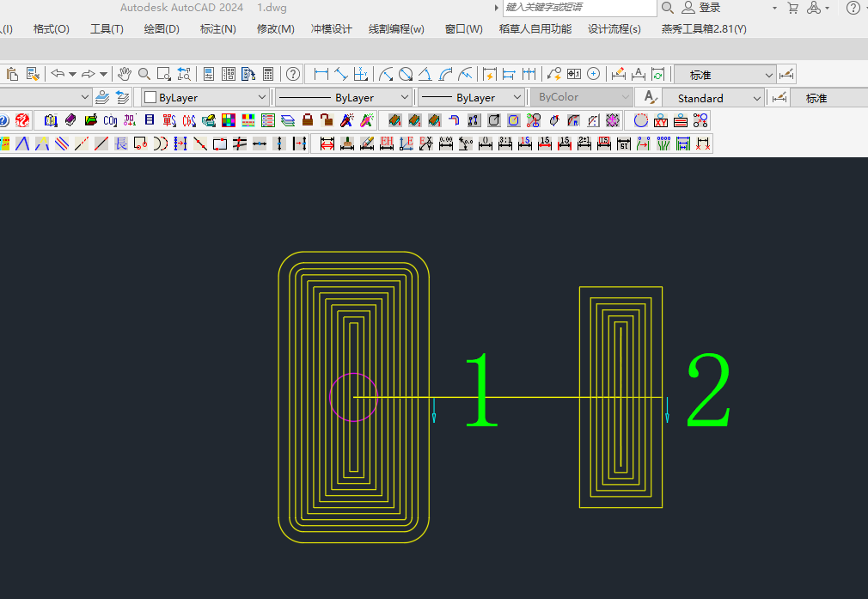The width and height of the screenshot is (868, 599).
Task: Click the magenta circle in drawing
Action: click(354, 398)
